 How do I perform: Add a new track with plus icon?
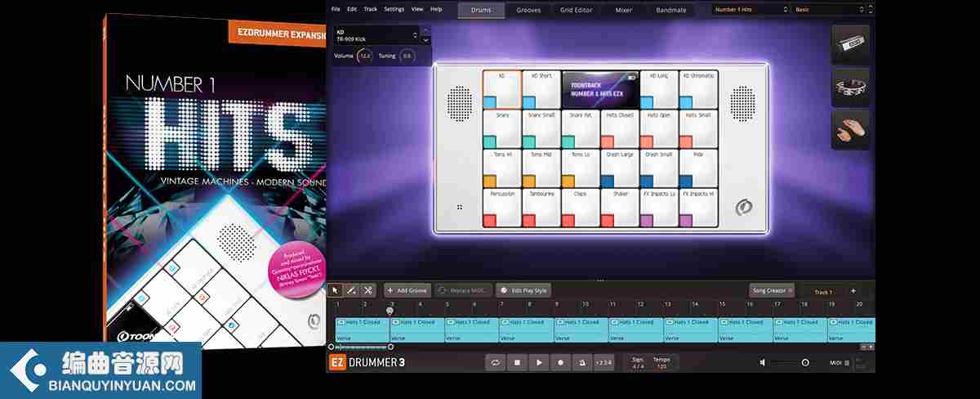pos(853,291)
